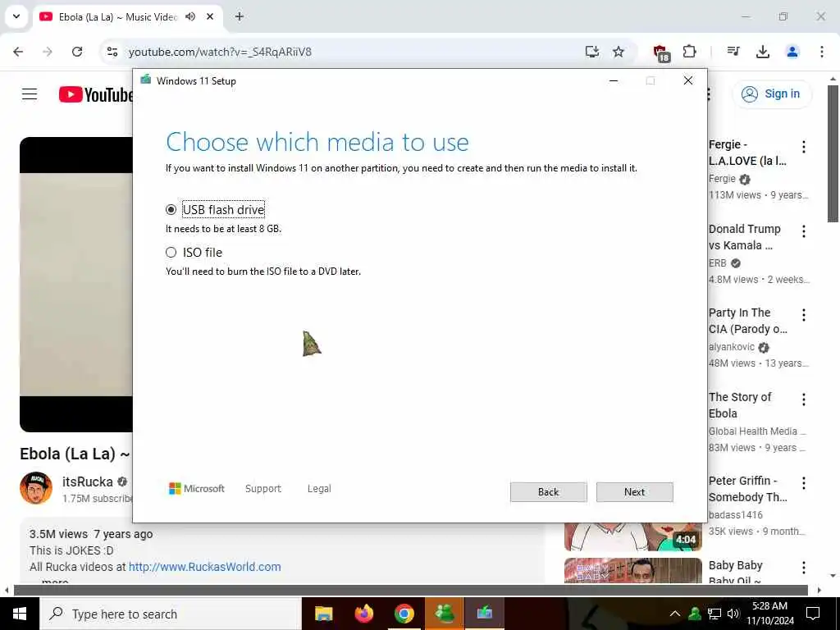
Task: Open thumbnail with 4:04 duration
Action: [x=632, y=536]
